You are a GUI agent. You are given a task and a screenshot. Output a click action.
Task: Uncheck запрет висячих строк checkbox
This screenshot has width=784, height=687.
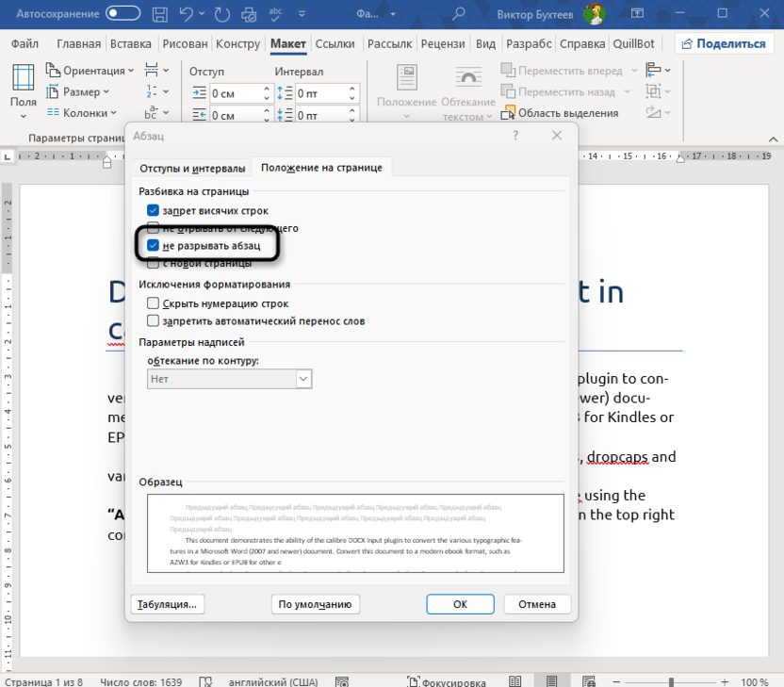click(x=153, y=210)
